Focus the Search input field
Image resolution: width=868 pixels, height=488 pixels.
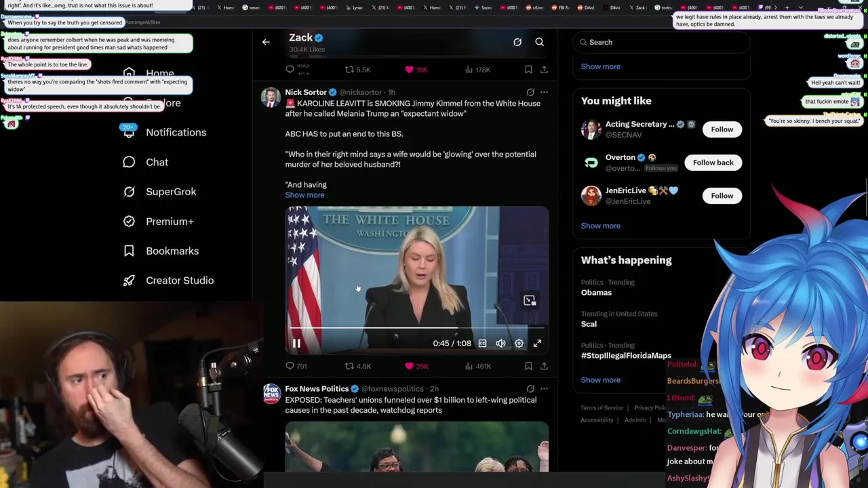point(662,42)
